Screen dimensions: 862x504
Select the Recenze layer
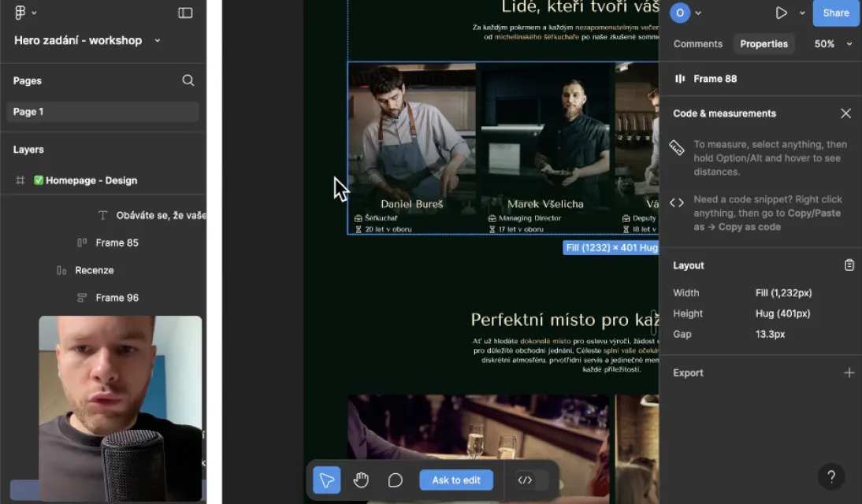94,270
